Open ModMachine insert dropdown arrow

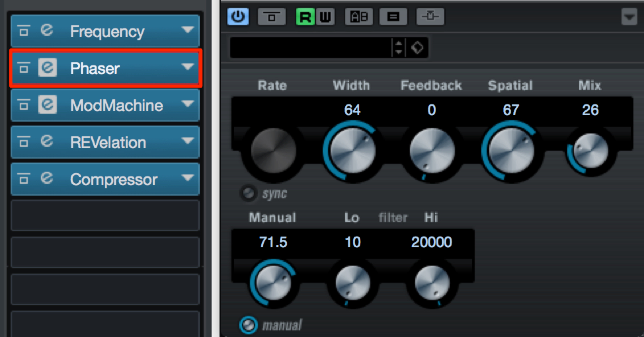[x=187, y=104]
